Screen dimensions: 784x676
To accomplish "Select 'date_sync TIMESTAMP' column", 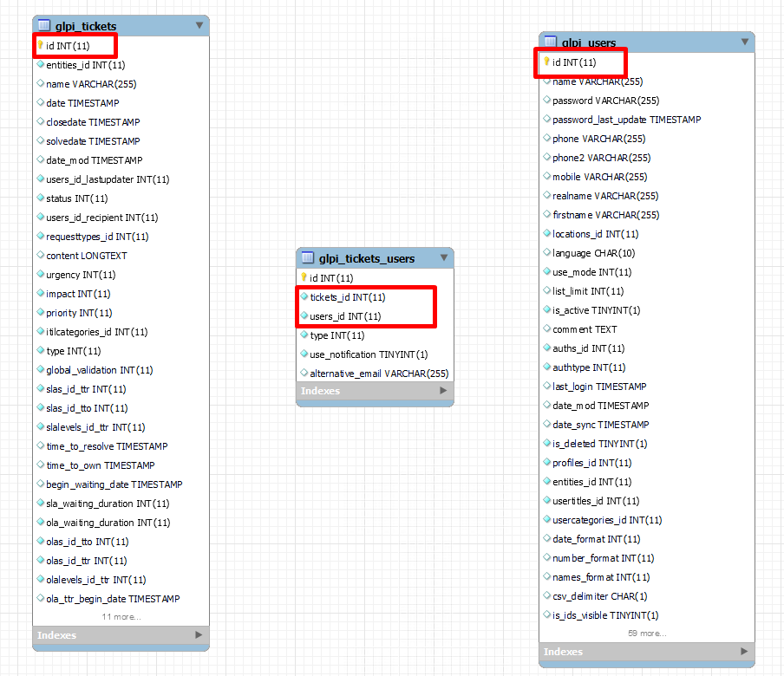I will point(600,425).
